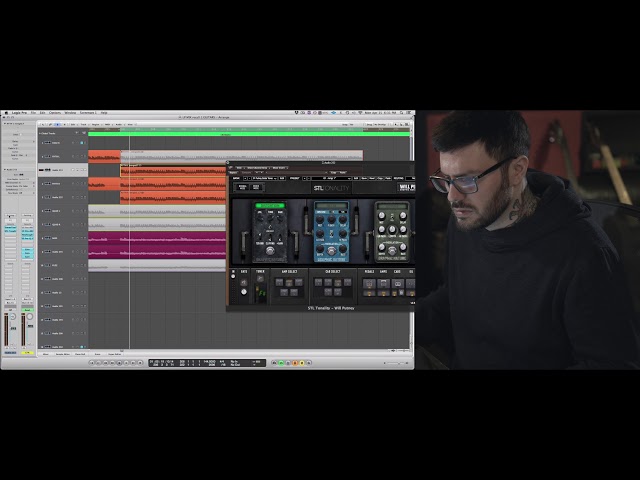Open the Help menu
The image size is (640, 480).
point(104,113)
